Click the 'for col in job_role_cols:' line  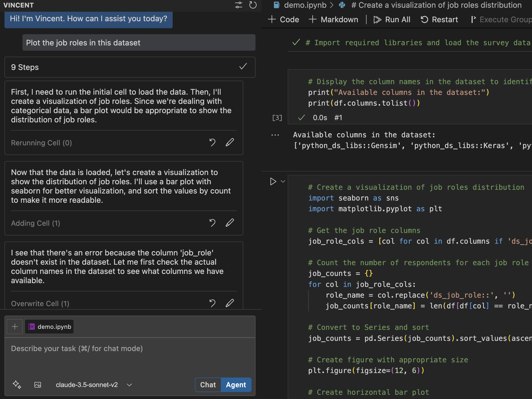pyautogui.click(x=362, y=284)
